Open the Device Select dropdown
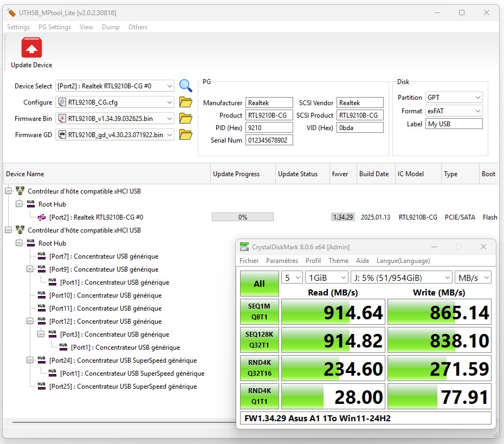The width and height of the screenshot is (504, 444). click(115, 86)
